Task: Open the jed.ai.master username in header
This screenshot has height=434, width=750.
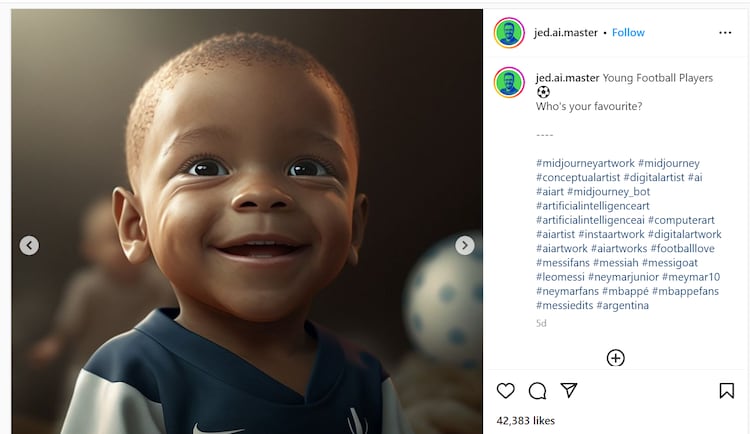Action: [566, 32]
